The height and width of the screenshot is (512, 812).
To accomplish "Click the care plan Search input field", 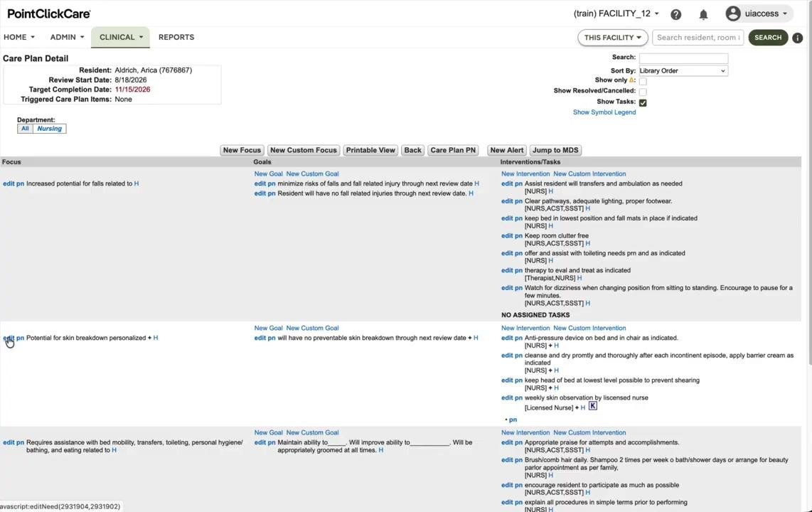I will click(x=683, y=58).
